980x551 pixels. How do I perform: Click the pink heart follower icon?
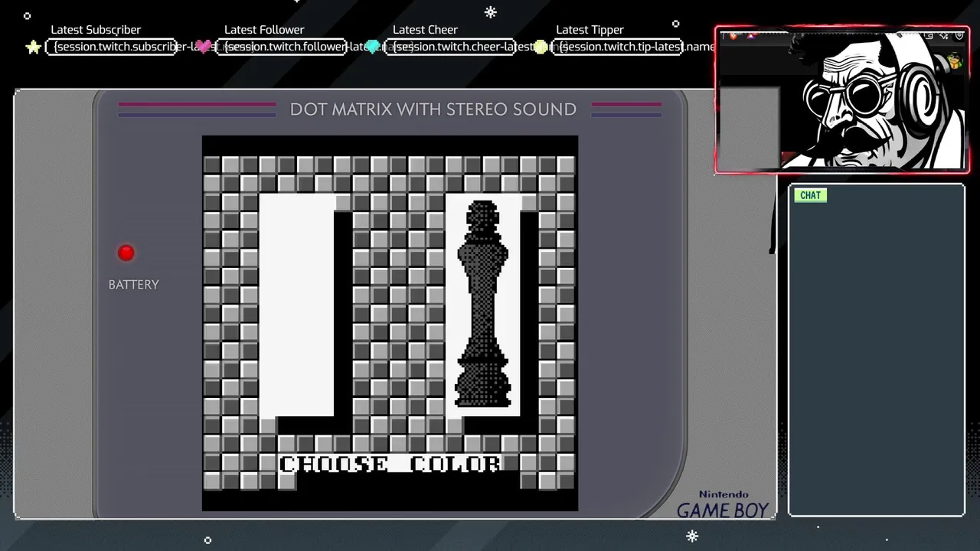[x=204, y=47]
